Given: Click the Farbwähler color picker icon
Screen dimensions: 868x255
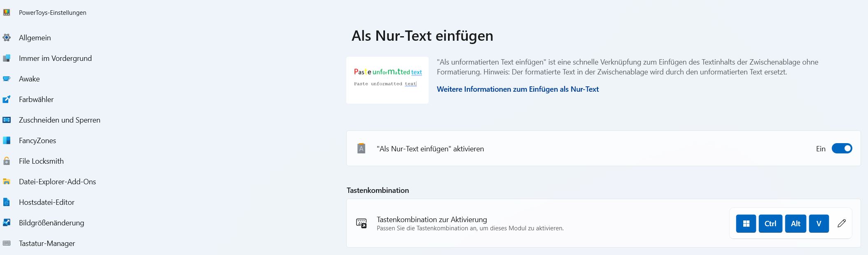Looking at the screenshot, I should 7,100.
